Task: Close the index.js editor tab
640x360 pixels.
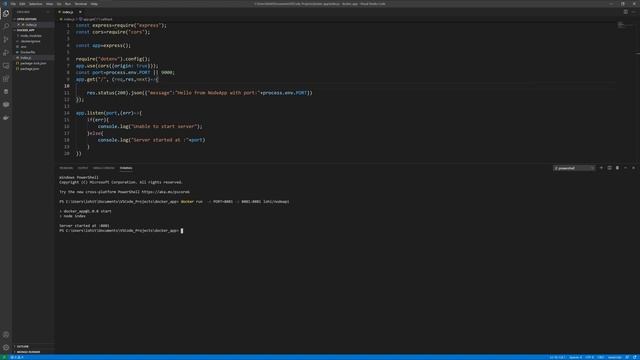Action: (x=80, y=12)
